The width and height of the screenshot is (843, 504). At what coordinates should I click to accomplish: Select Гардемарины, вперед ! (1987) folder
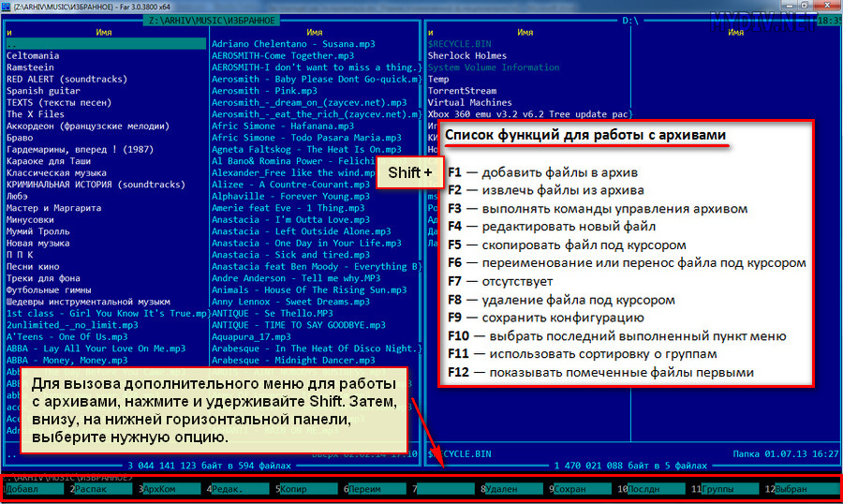[80, 149]
